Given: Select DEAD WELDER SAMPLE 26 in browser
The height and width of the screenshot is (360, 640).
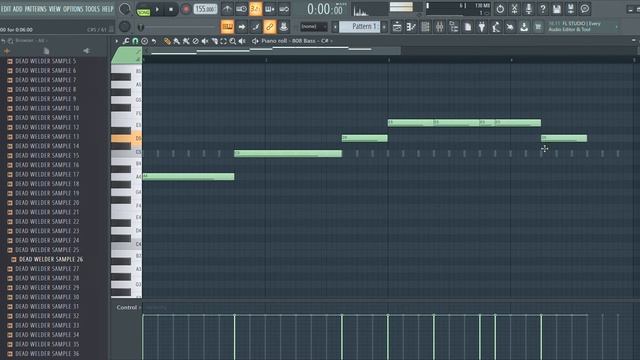Looking at the screenshot, I should click(51, 259).
